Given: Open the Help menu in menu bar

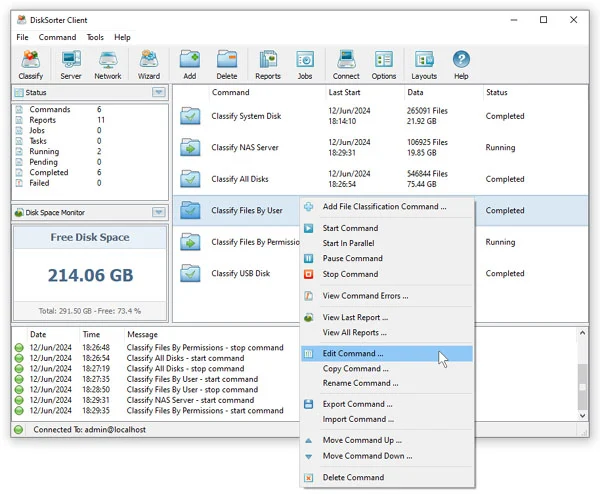Looking at the screenshot, I should (122, 37).
